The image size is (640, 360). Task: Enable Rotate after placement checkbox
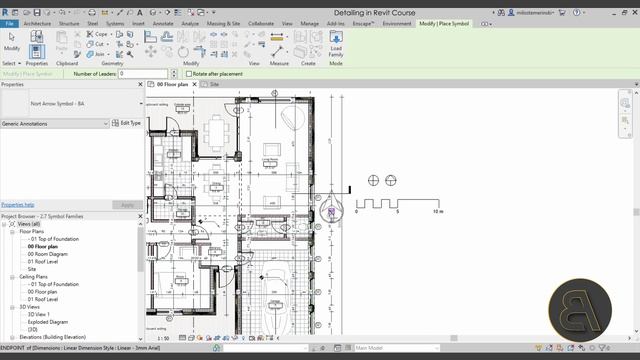click(x=189, y=74)
